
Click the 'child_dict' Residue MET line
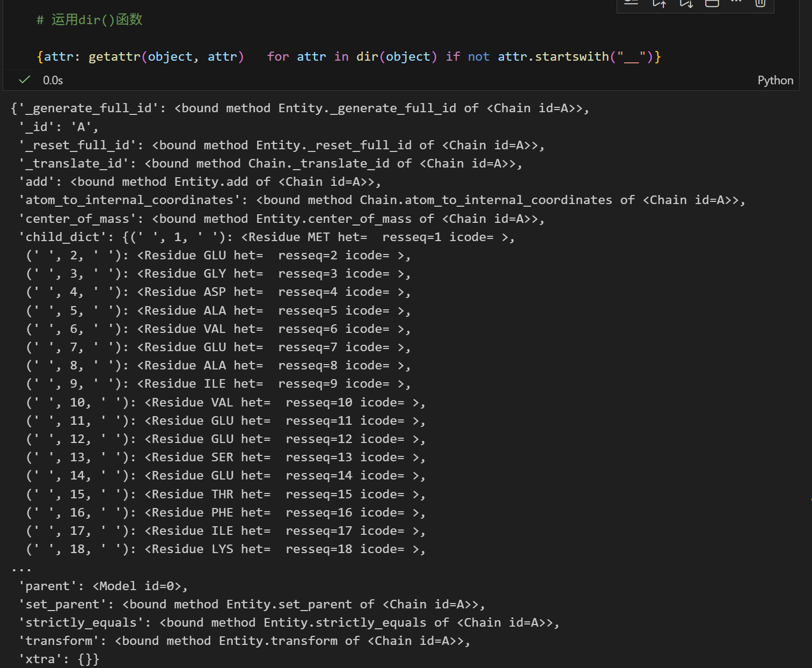[x=267, y=237]
